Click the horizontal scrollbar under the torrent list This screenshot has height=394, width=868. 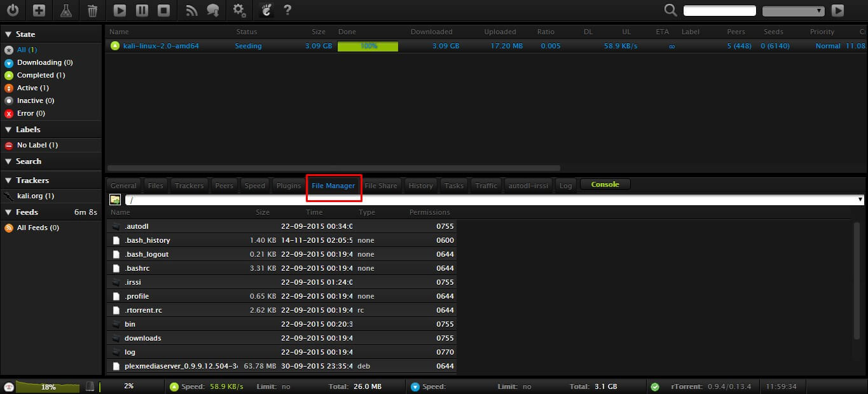point(334,168)
